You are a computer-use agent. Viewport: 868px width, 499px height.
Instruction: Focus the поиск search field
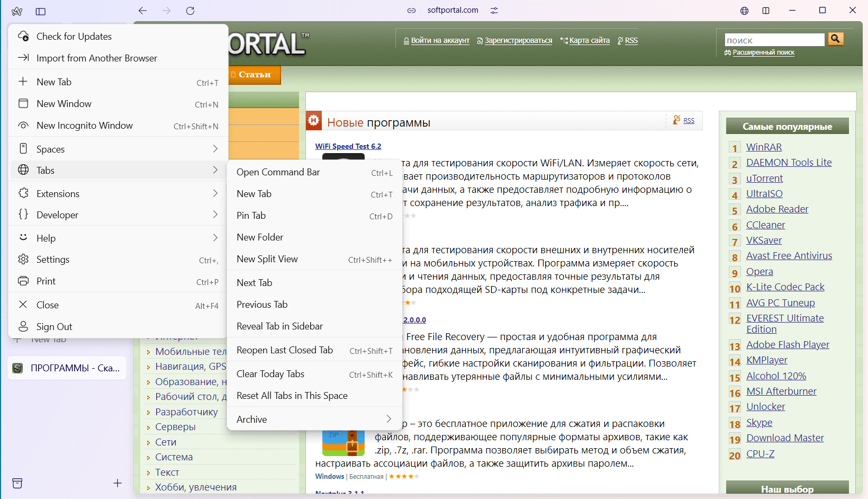click(775, 40)
